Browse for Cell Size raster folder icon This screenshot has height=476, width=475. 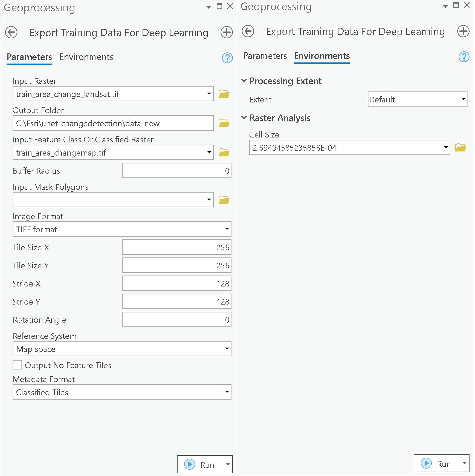click(x=460, y=148)
